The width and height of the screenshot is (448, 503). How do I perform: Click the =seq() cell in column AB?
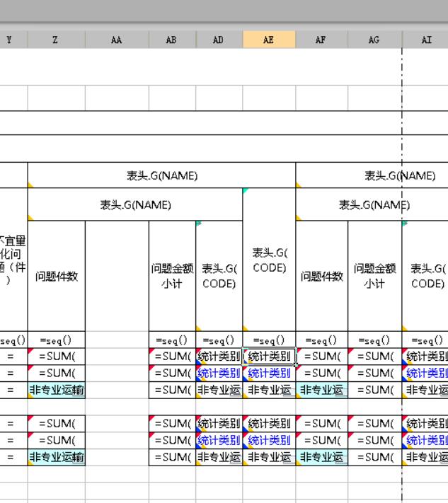pos(172,340)
